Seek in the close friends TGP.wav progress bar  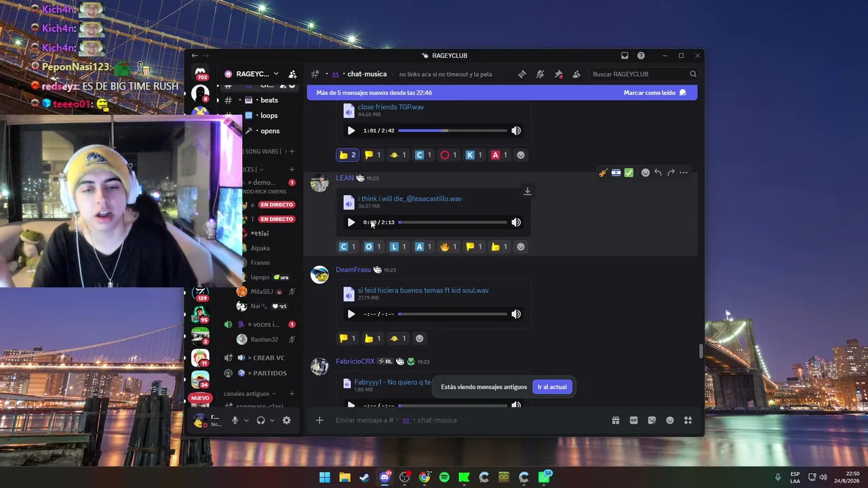[452, 131]
